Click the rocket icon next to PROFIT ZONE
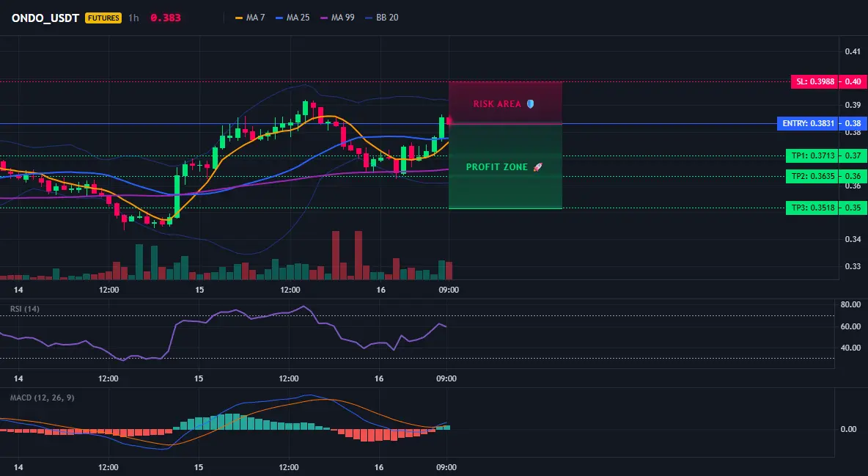The width and height of the screenshot is (868, 476). coord(537,166)
